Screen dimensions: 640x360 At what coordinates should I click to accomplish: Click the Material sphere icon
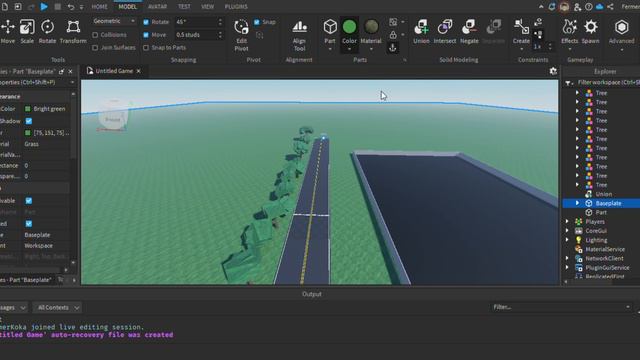(x=371, y=27)
